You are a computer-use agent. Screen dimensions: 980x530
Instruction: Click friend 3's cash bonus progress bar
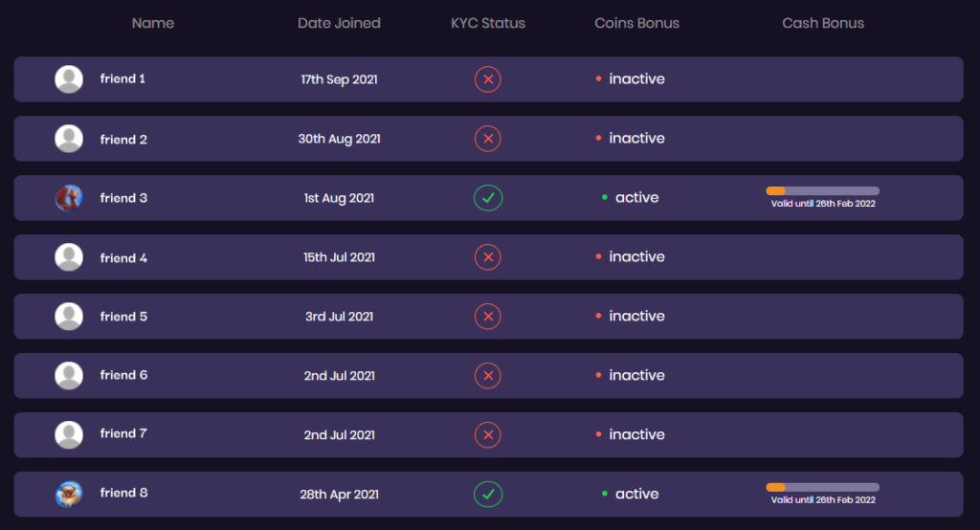822,190
